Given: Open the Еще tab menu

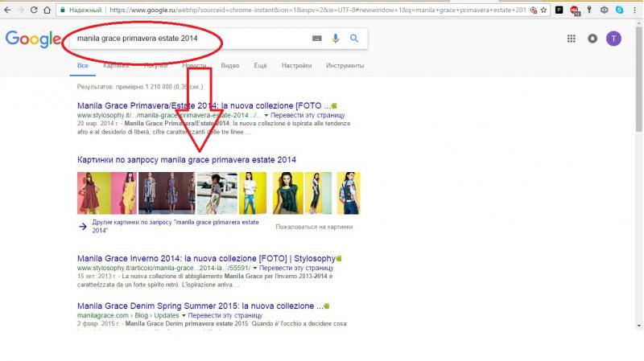Looking at the screenshot, I should click(260, 66).
